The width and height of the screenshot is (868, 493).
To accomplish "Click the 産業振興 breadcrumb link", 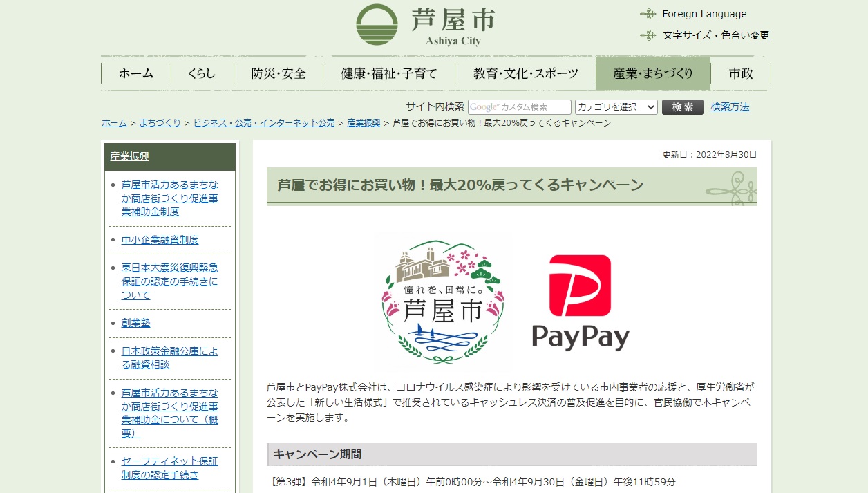I will (x=364, y=123).
